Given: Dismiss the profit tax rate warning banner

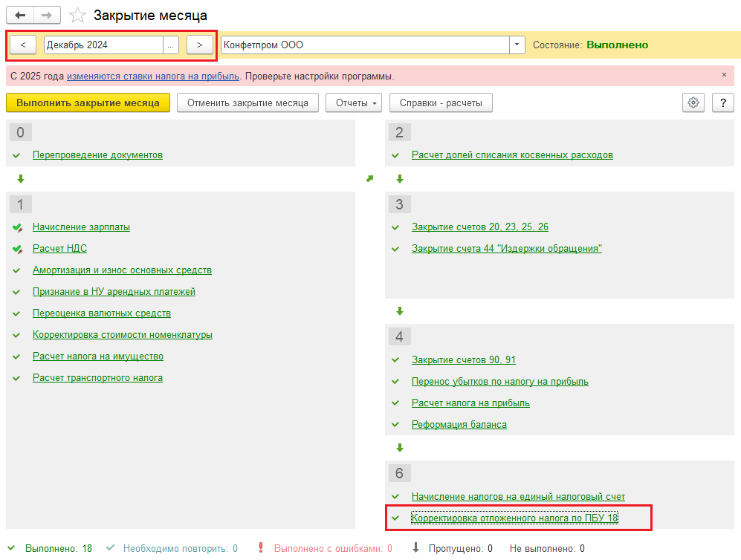Looking at the screenshot, I should click(x=724, y=75).
